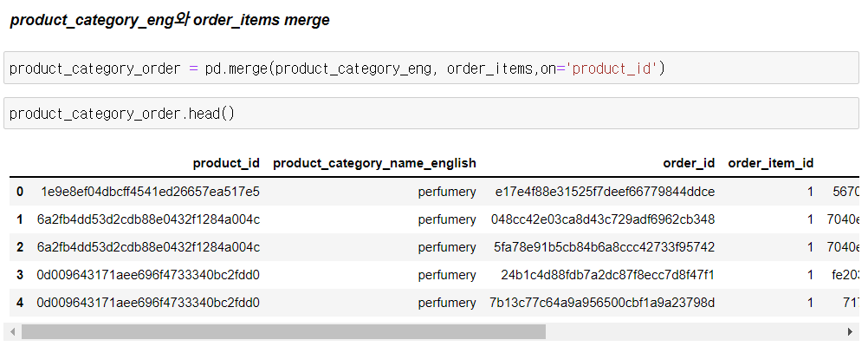Click order_id value starting with 7b13c77c
The width and height of the screenshot is (868, 353).
pos(602,303)
